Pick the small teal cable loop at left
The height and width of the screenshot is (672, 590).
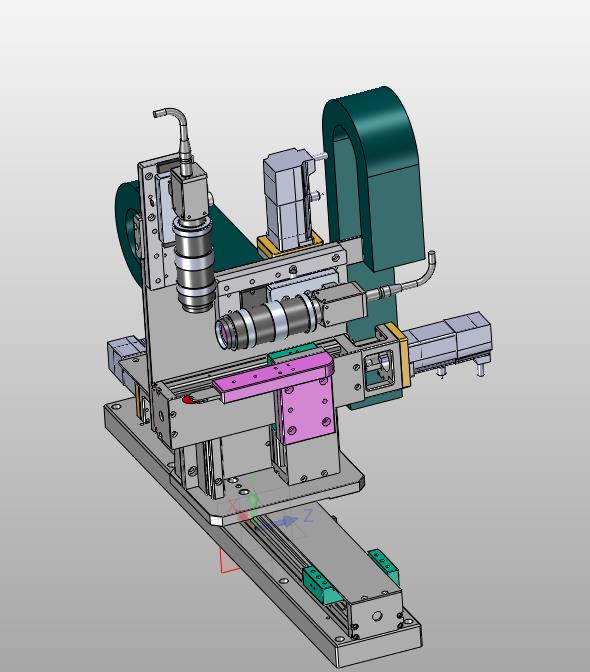coord(128,229)
